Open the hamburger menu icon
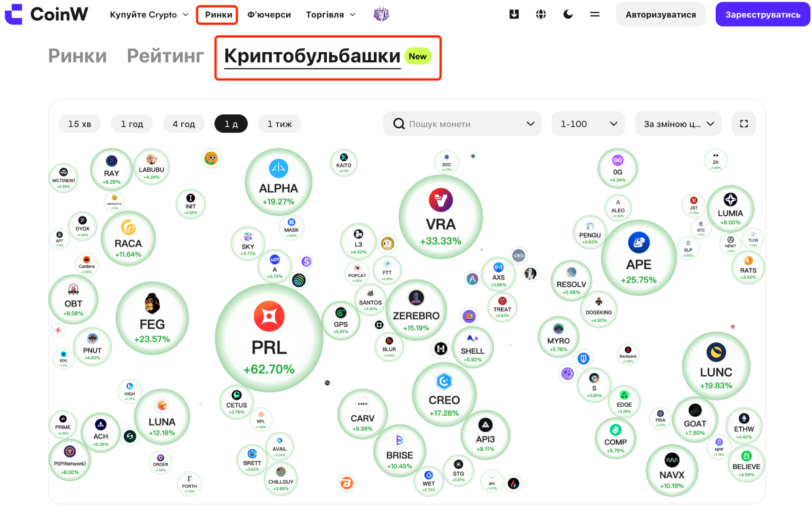This screenshot has width=812, height=506. coord(595,14)
